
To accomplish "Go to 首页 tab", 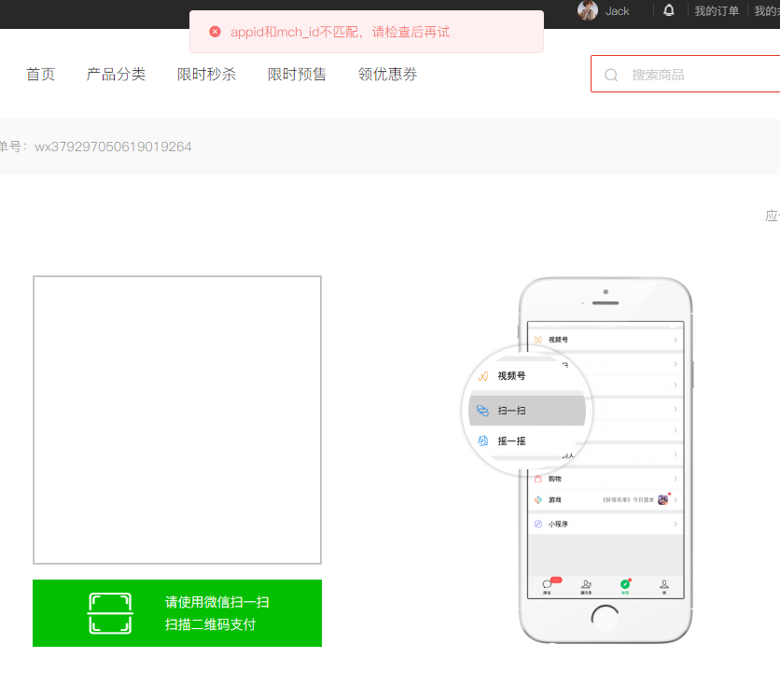I will (x=40, y=74).
